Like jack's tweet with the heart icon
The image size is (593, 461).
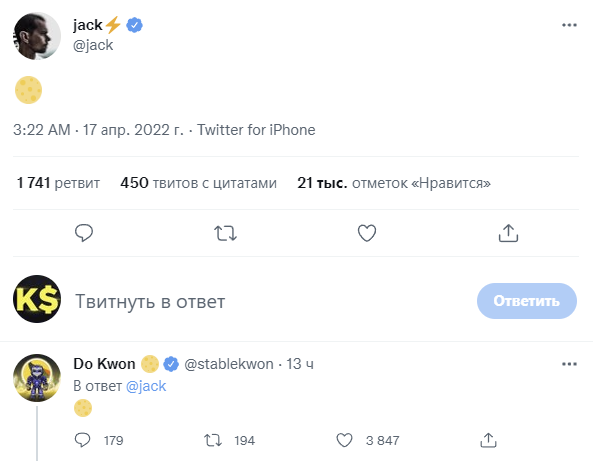[x=367, y=233]
